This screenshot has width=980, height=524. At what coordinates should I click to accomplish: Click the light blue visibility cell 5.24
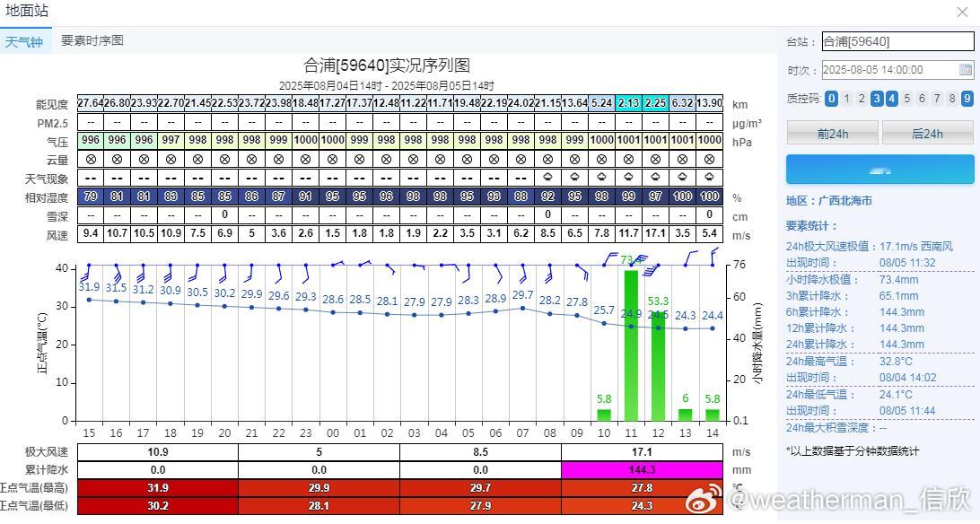602,102
